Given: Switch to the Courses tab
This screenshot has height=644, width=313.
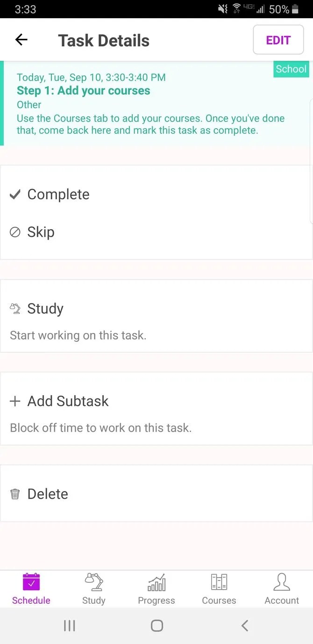Looking at the screenshot, I should click(x=219, y=588).
